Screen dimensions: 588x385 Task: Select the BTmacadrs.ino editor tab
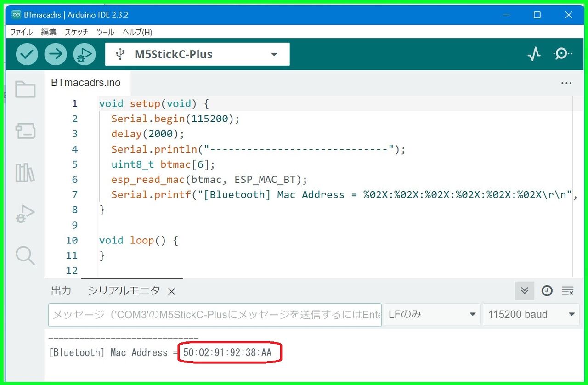point(86,83)
